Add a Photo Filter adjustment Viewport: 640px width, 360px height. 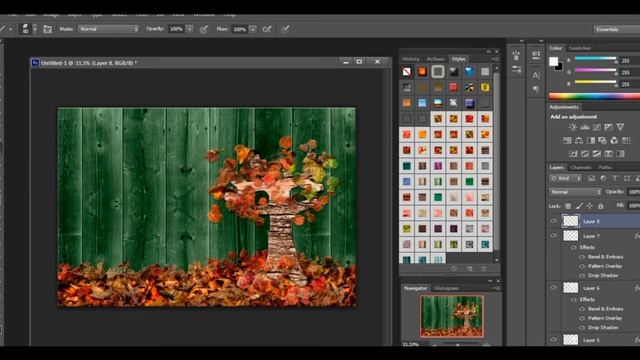coord(602,140)
